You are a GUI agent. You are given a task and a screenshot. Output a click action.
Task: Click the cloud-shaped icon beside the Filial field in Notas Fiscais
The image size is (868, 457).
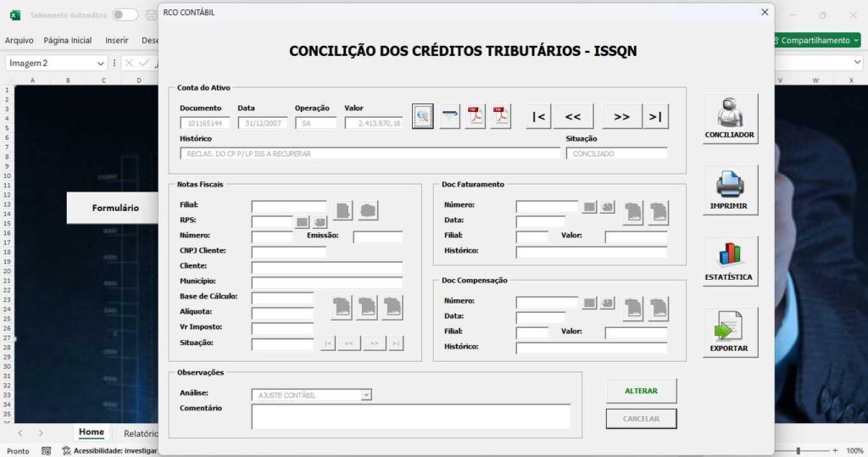368,210
